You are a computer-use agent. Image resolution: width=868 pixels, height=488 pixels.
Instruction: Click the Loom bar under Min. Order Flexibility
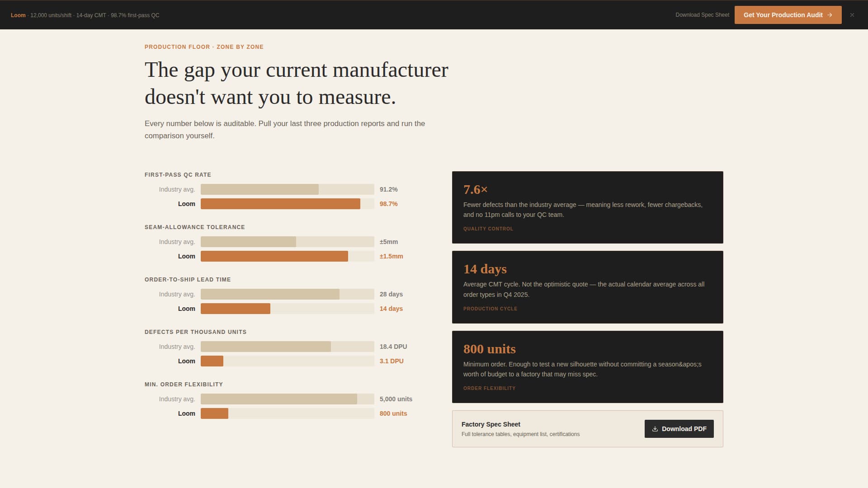214,413
